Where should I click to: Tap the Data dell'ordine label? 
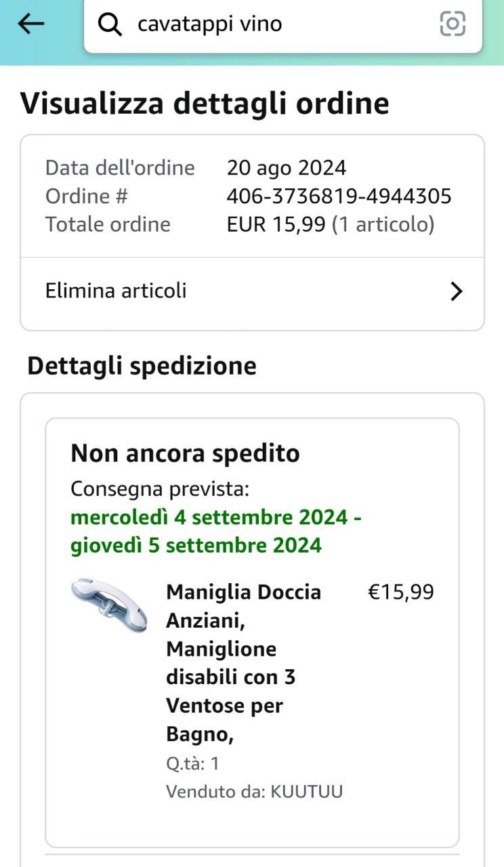120,167
